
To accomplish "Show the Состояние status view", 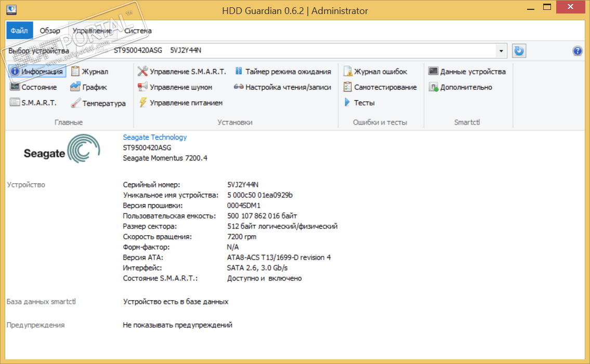I will pyautogui.click(x=33, y=87).
